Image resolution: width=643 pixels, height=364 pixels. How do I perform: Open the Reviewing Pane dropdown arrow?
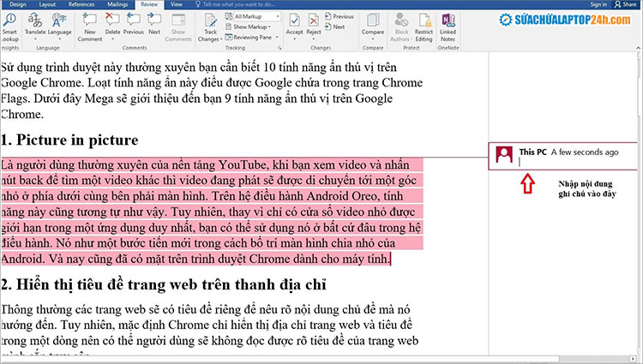click(277, 38)
